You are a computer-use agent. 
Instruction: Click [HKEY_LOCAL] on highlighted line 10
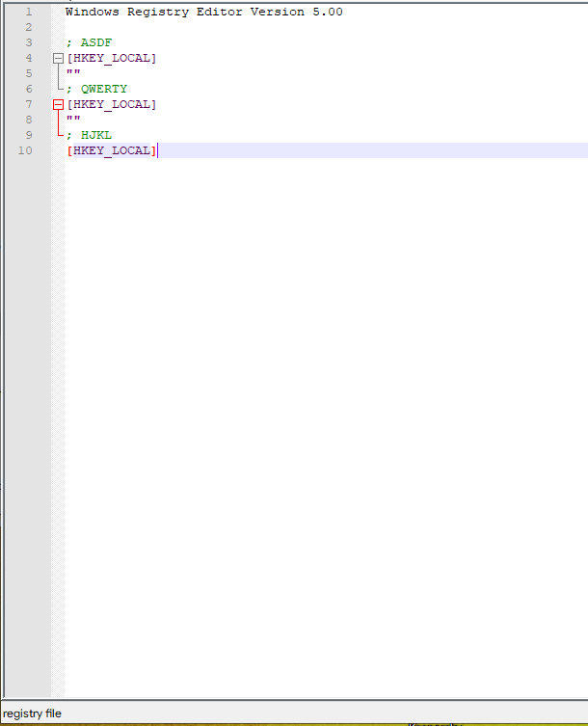(x=112, y=151)
